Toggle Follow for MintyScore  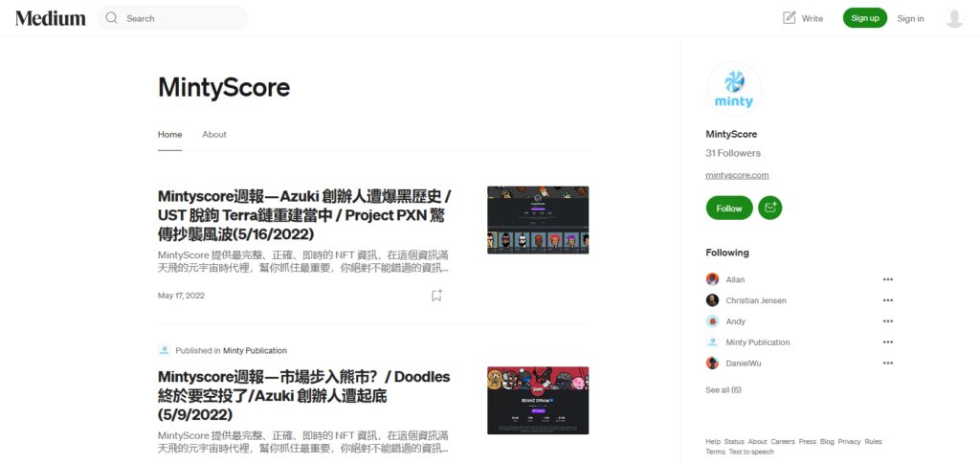click(729, 209)
